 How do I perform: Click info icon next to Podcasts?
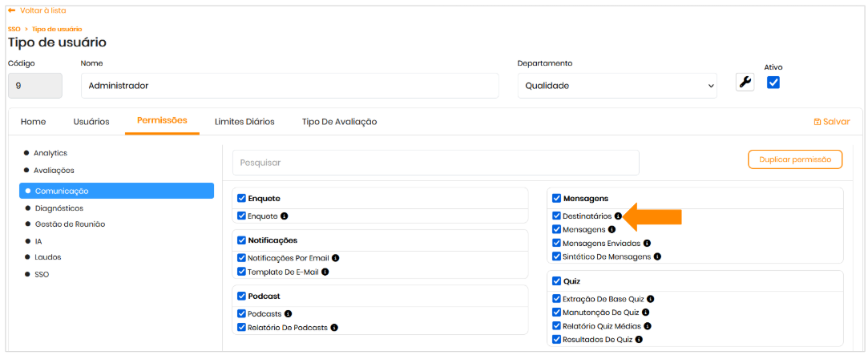tap(288, 314)
